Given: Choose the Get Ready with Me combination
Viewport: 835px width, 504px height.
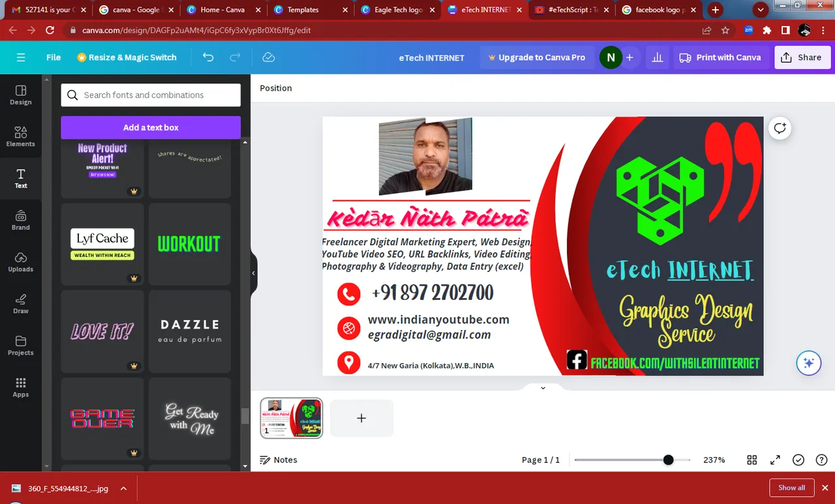Looking at the screenshot, I should [190, 419].
